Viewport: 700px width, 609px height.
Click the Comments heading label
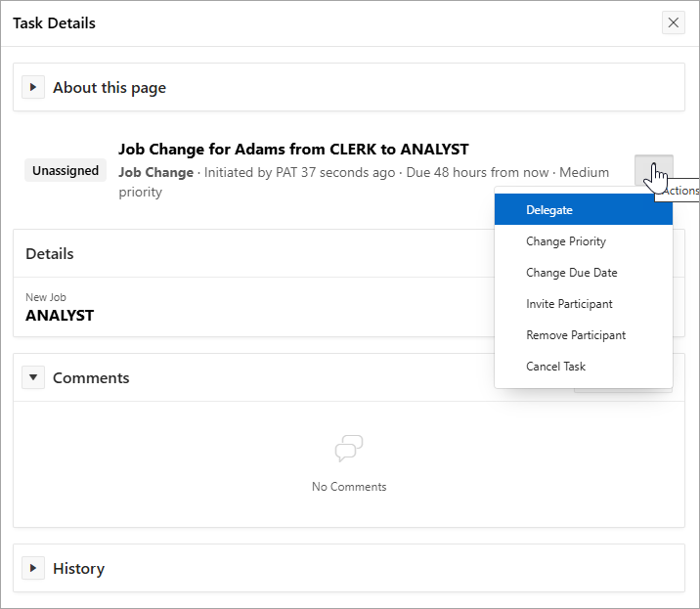coord(91,378)
